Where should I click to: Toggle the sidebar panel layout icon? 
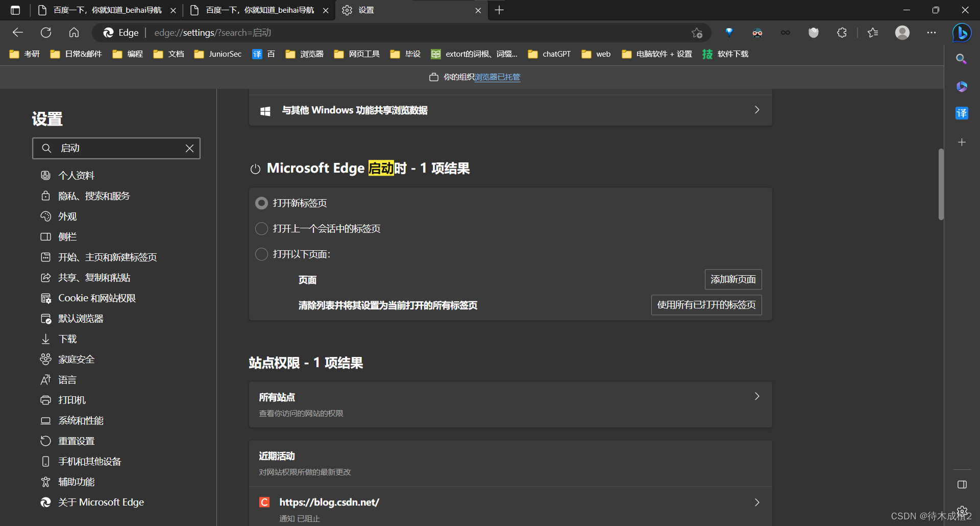[x=962, y=484]
